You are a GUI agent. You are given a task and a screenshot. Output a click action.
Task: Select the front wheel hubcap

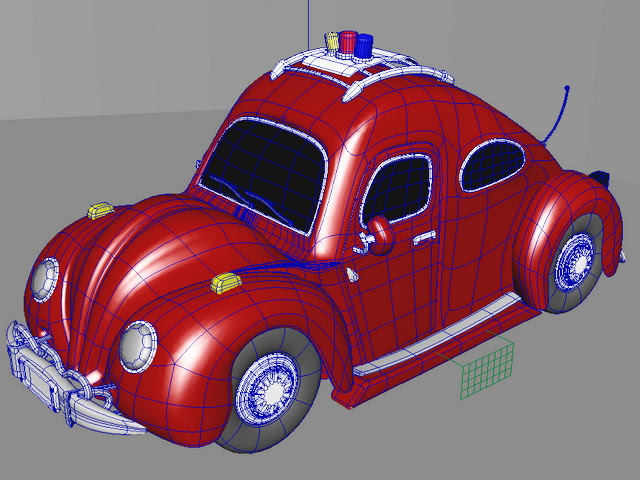click(x=268, y=389)
